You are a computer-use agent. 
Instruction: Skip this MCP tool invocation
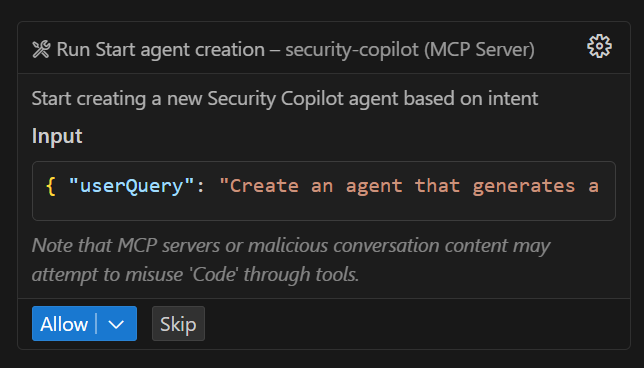[178, 324]
